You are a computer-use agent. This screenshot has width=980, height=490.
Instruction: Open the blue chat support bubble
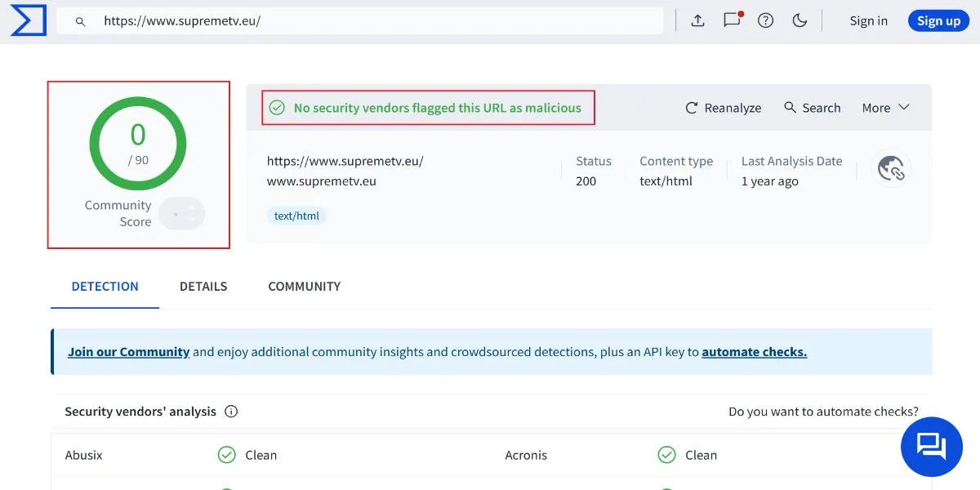[x=932, y=447]
